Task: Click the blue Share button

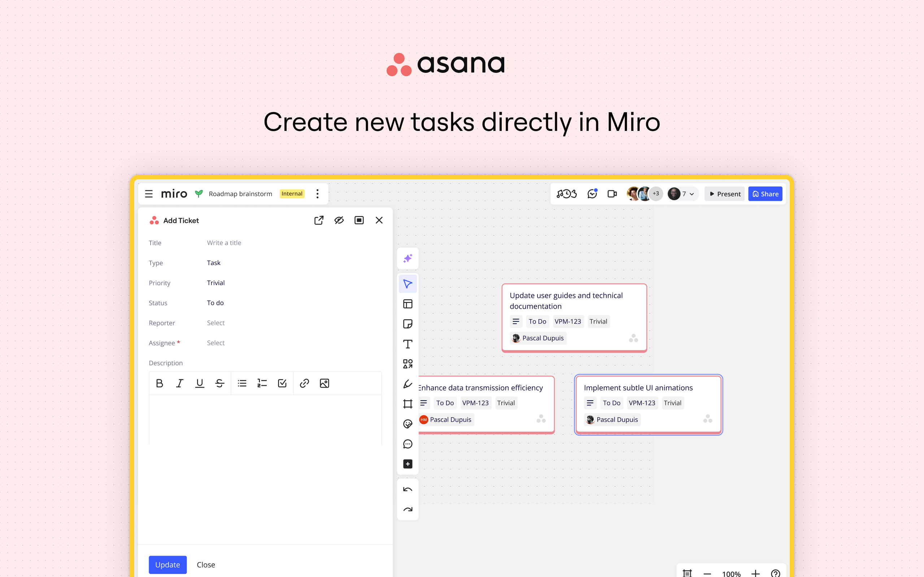Action: pos(765,194)
